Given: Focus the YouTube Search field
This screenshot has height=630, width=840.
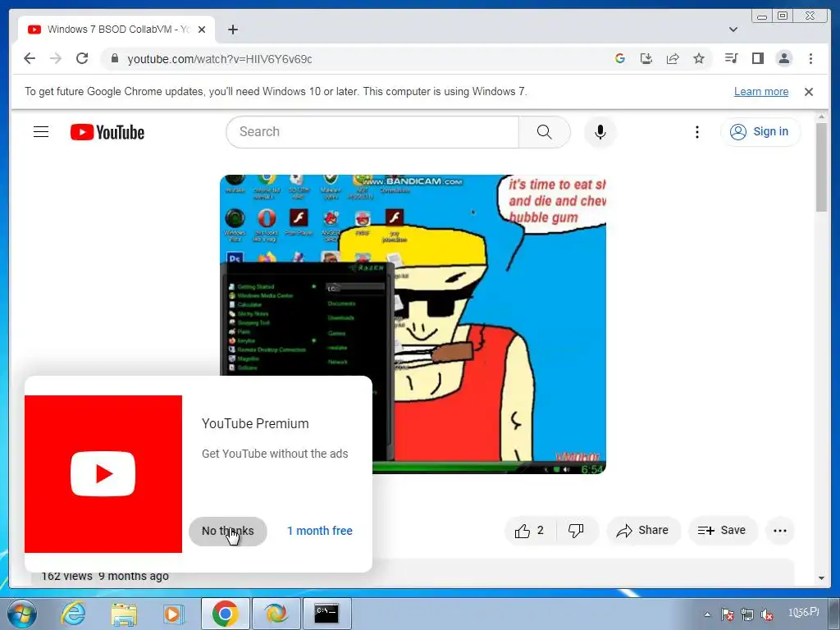Looking at the screenshot, I should click(x=372, y=132).
